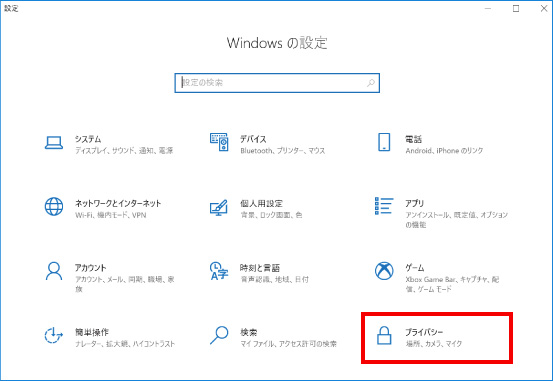The width and height of the screenshot is (553, 381).
Task: Select the プライバシー category title
Action: 424,332
